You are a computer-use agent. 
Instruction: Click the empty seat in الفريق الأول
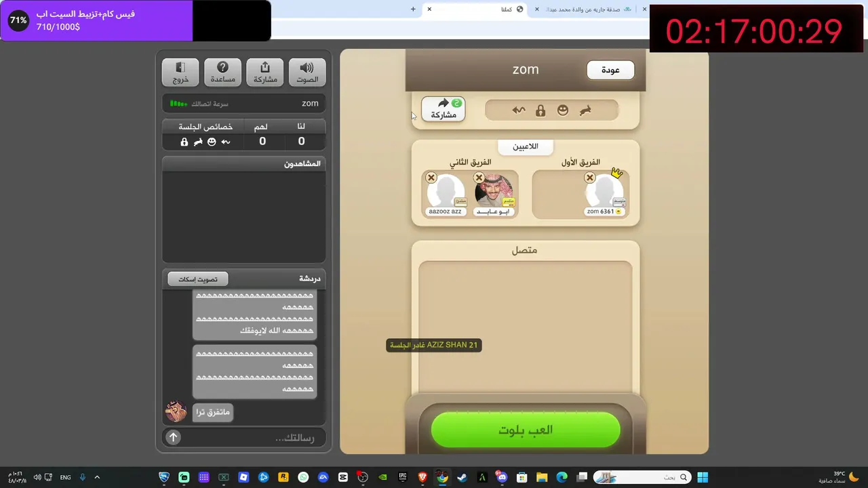(x=557, y=195)
